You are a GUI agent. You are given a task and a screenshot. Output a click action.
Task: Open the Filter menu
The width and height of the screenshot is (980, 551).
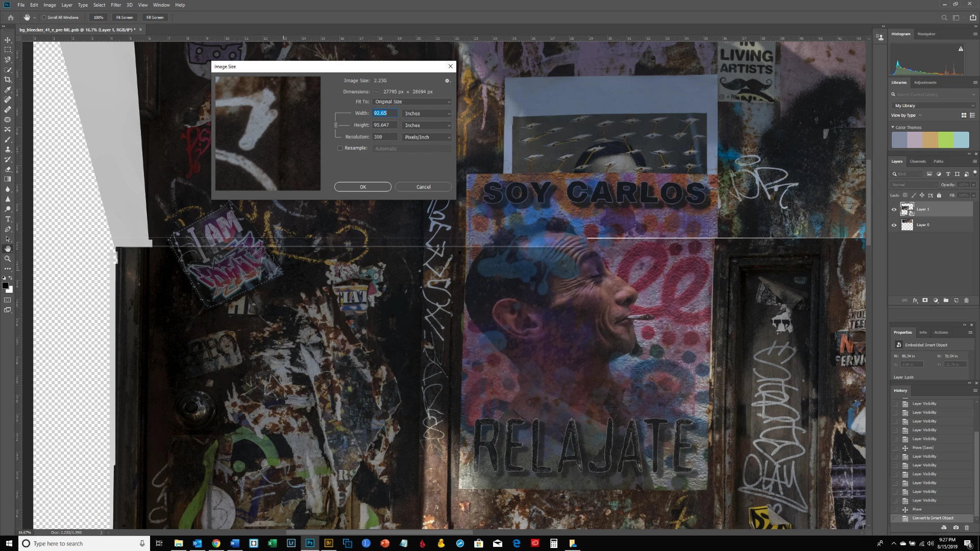(116, 5)
